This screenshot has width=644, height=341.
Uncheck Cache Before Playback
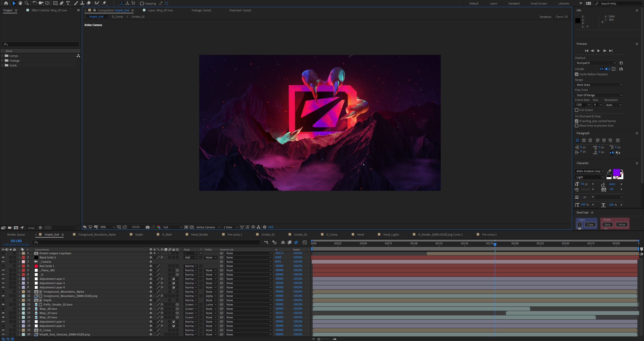coord(577,74)
